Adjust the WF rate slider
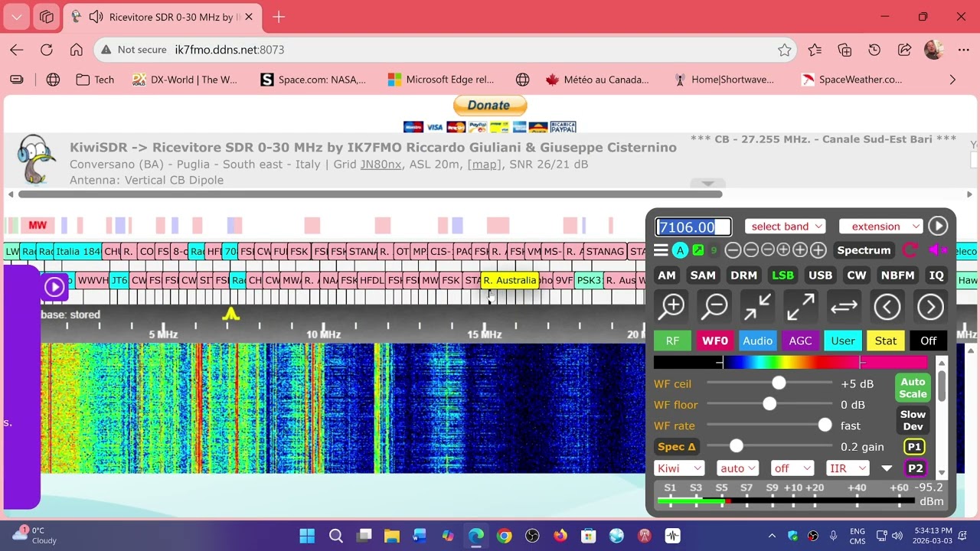 769,425
